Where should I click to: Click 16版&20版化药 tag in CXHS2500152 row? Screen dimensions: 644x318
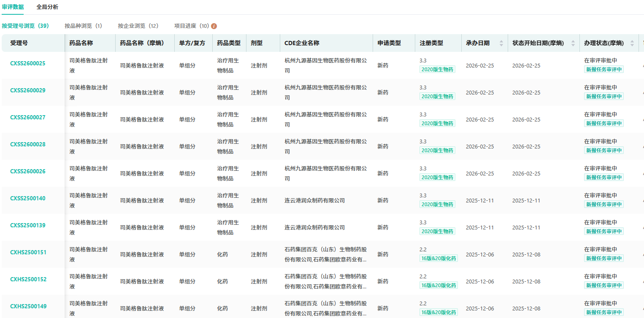438,286
